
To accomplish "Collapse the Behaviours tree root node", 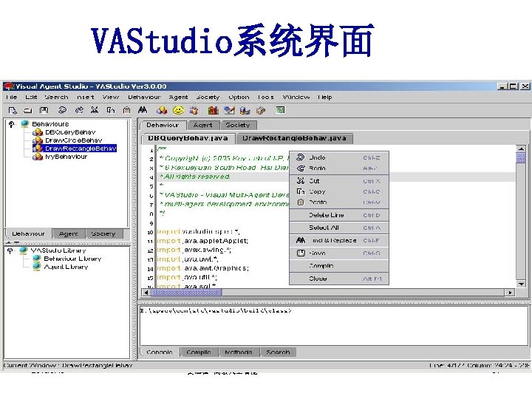I will [x=12, y=124].
